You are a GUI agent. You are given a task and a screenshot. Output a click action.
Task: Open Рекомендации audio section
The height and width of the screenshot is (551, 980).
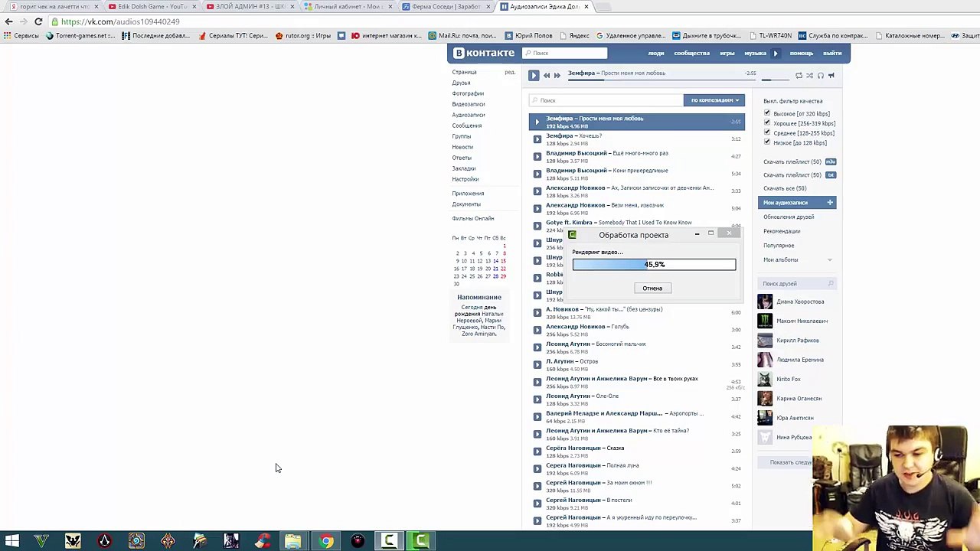[782, 231]
